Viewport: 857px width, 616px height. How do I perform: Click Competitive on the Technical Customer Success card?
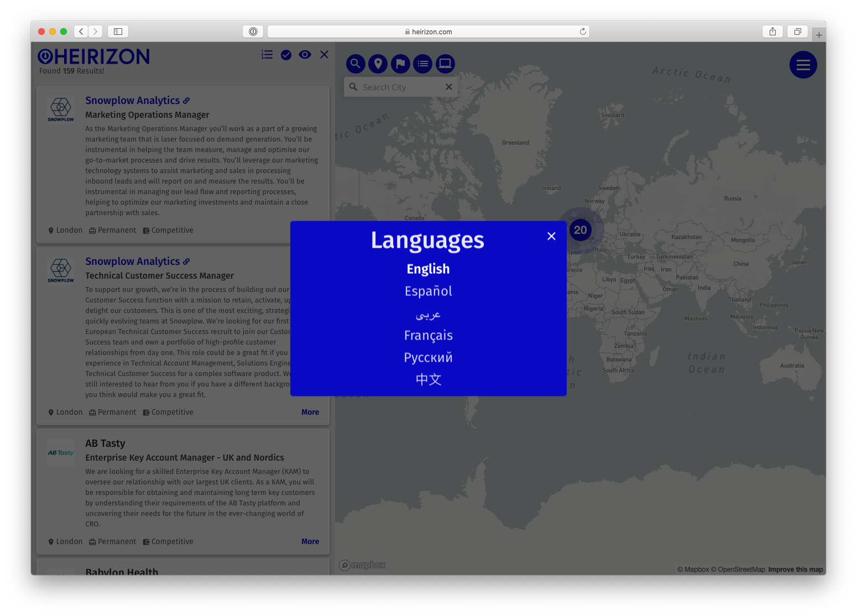168,413
